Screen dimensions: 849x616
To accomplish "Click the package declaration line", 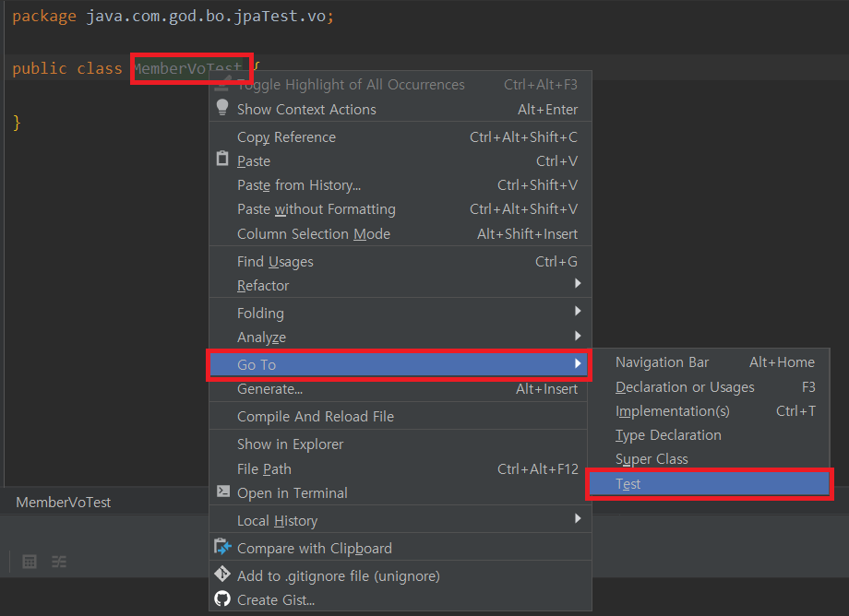I will pyautogui.click(x=173, y=17).
